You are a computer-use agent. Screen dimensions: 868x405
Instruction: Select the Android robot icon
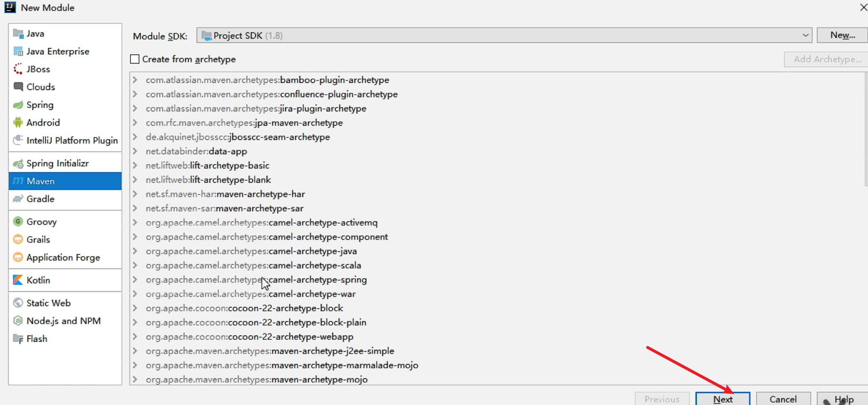pos(18,122)
